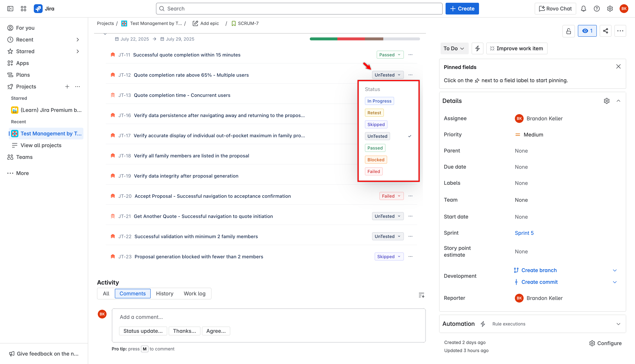Click the Create button
Screen dimensions: 635x364
(x=462, y=9)
